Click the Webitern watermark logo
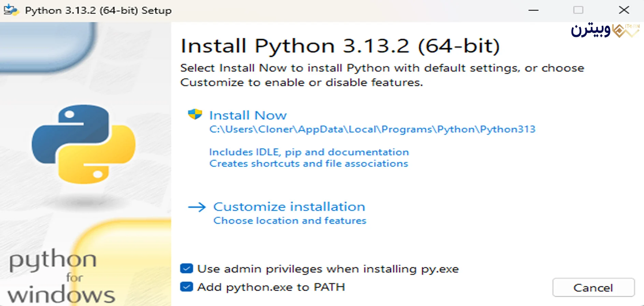Screen dimensions: 644x306 click(605, 30)
